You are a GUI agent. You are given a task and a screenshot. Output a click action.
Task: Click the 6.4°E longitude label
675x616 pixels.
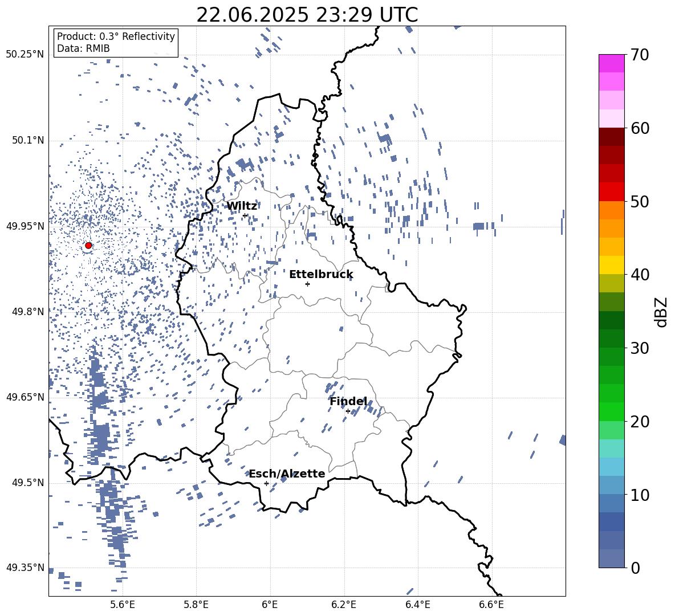point(417,605)
